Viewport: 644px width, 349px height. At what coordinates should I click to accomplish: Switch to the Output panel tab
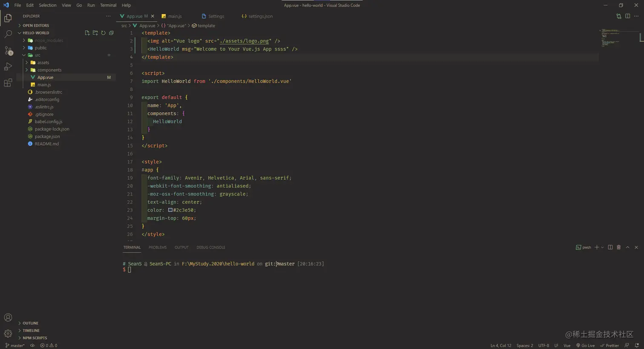point(181,247)
